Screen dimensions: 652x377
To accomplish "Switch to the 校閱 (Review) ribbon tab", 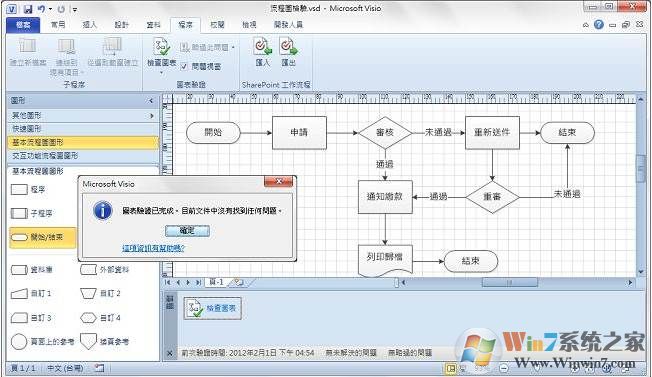I will (x=217, y=25).
